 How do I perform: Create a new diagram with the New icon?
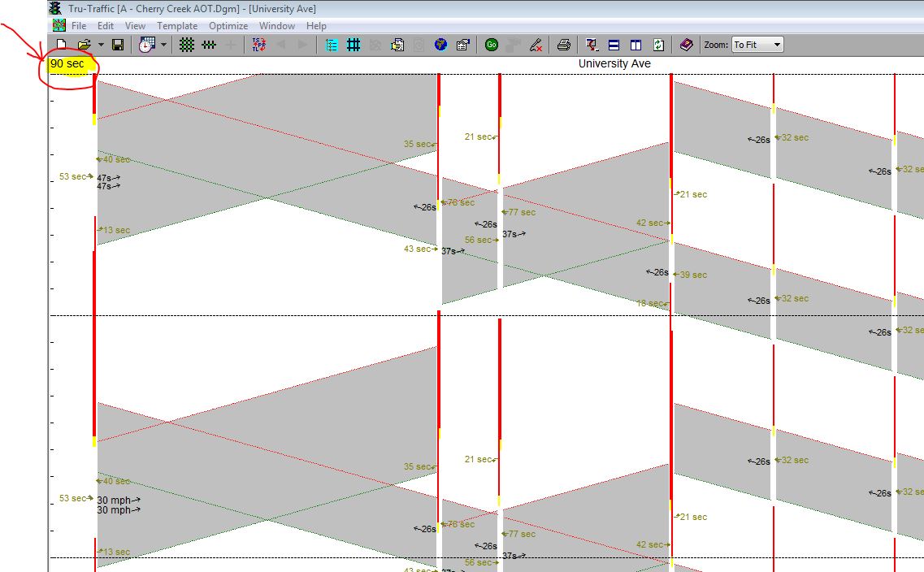[x=61, y=45]
